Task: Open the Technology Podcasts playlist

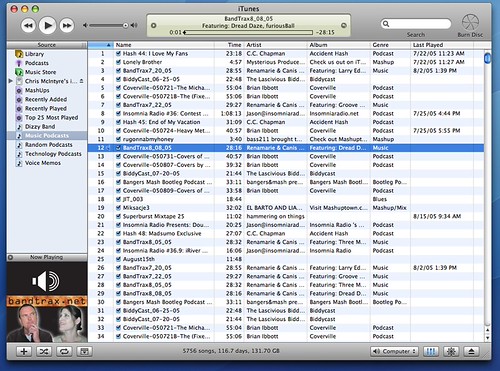Action: 53,154
